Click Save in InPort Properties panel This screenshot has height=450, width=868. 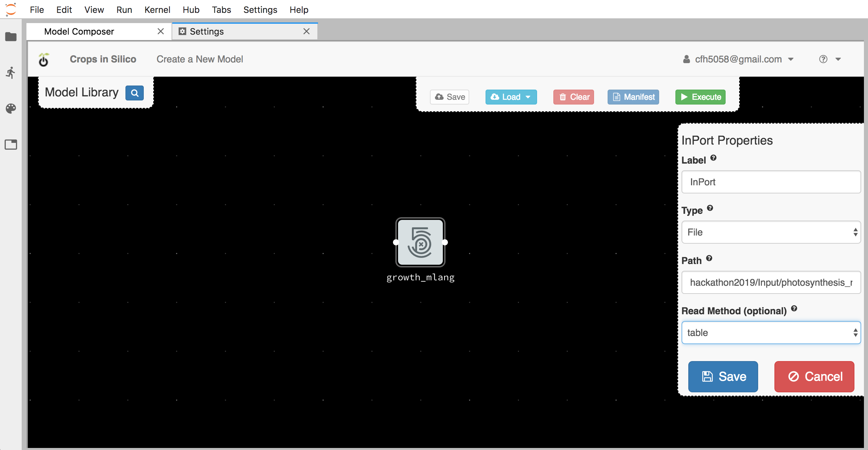tap(724, 377)
